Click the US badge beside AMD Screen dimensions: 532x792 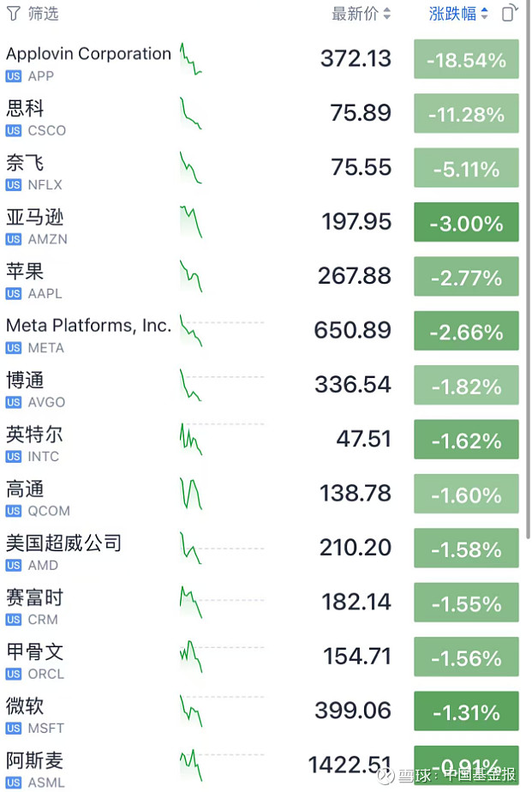tap(14, 565)
